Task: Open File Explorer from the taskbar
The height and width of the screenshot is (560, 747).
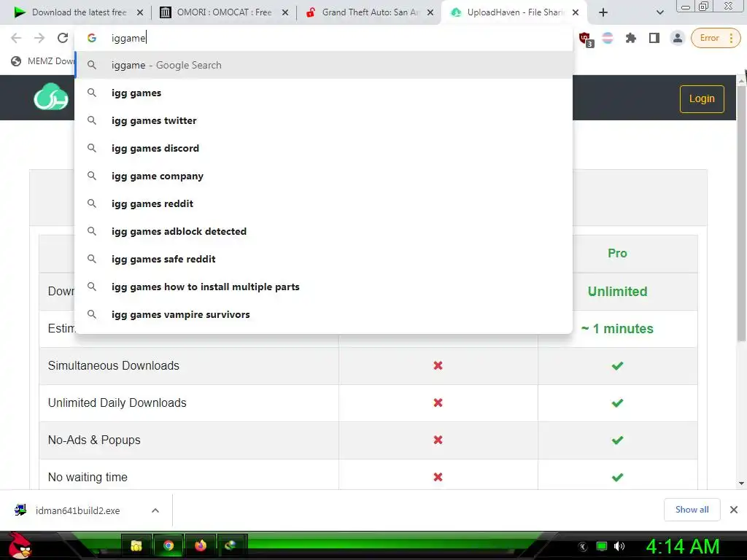Action: [x=136, y=545]
